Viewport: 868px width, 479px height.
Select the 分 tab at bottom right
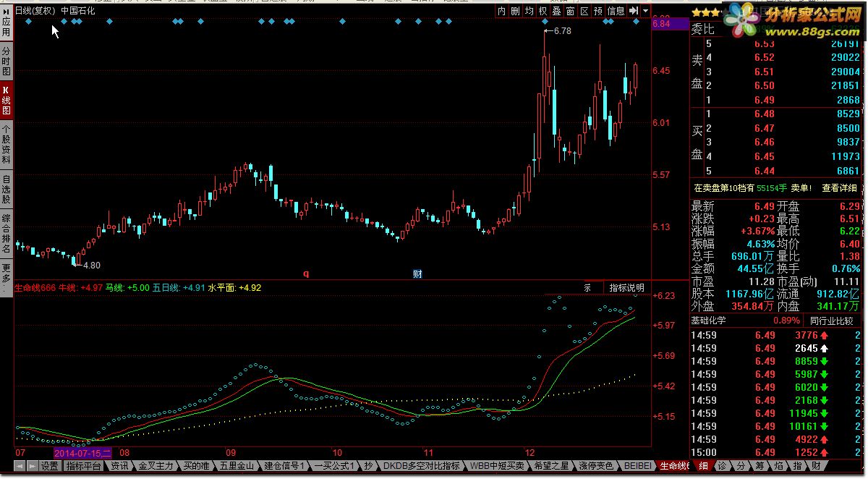[x=741, y=466]
